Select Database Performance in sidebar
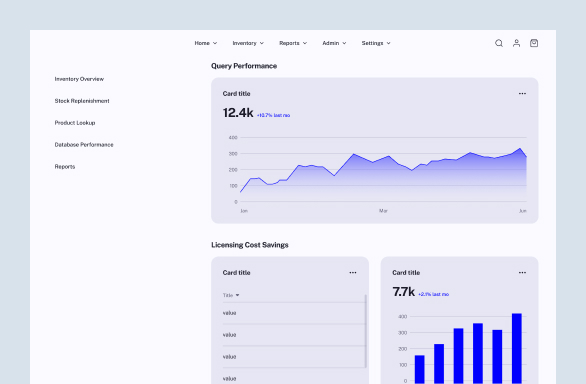Screen dimensions: 586x384 pos(84,145)
